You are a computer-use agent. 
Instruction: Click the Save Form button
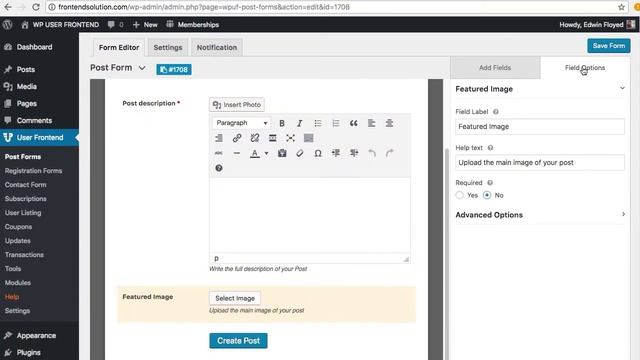609,46
